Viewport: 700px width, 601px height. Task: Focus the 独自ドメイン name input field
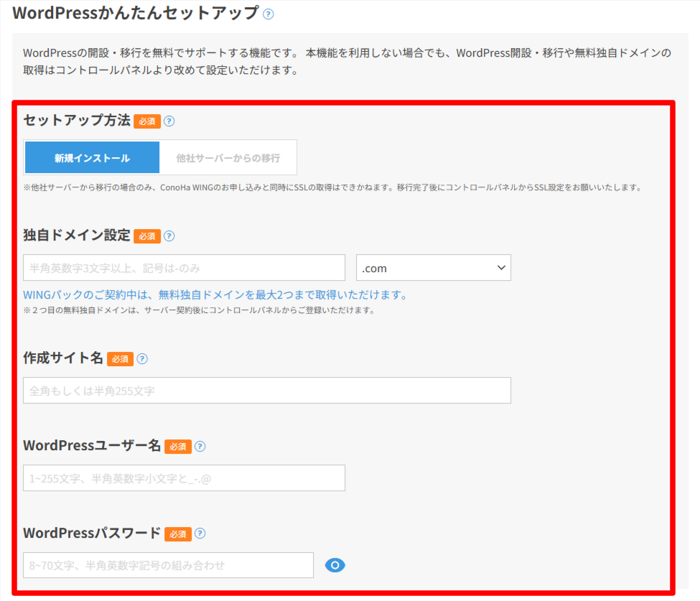(x=184, y=268)
